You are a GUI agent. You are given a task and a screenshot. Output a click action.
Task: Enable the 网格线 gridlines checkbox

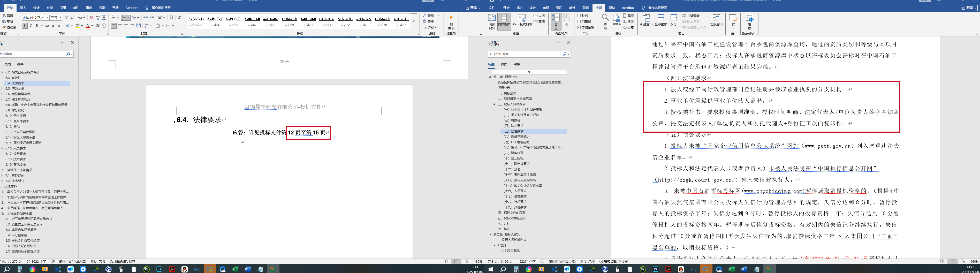click(579, 21)
